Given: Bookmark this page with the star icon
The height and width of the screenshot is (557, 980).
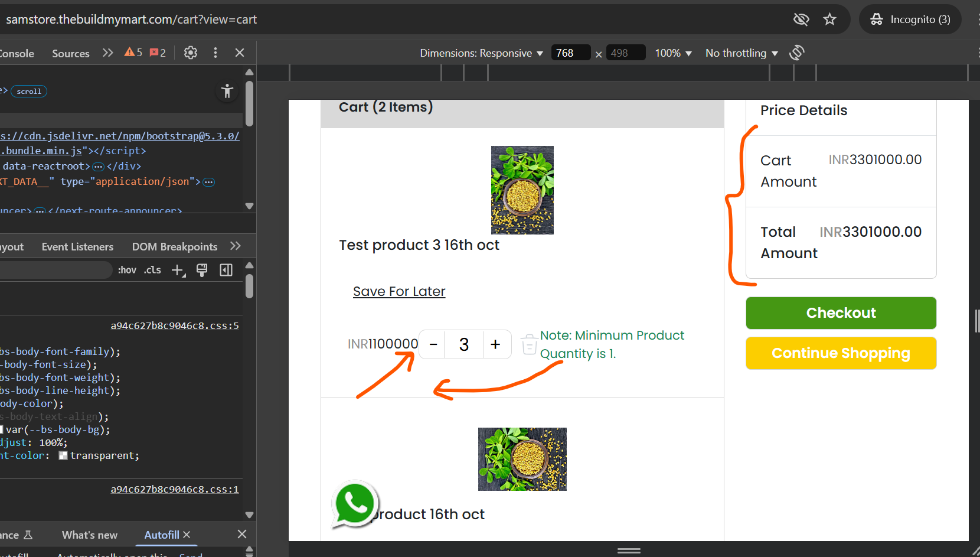Looking at the screenshot, I should pos(830,19).
